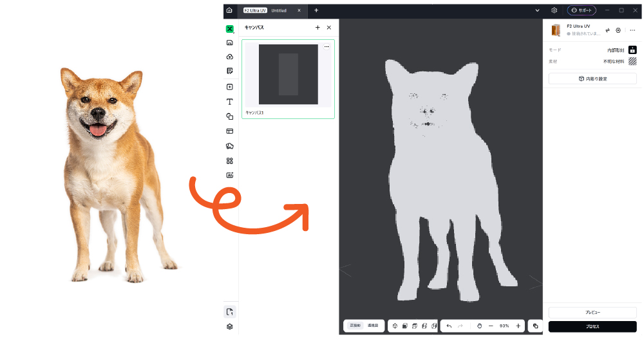The image size is (644, 341).
Task: Undo the last action
Action: [449, 326]
